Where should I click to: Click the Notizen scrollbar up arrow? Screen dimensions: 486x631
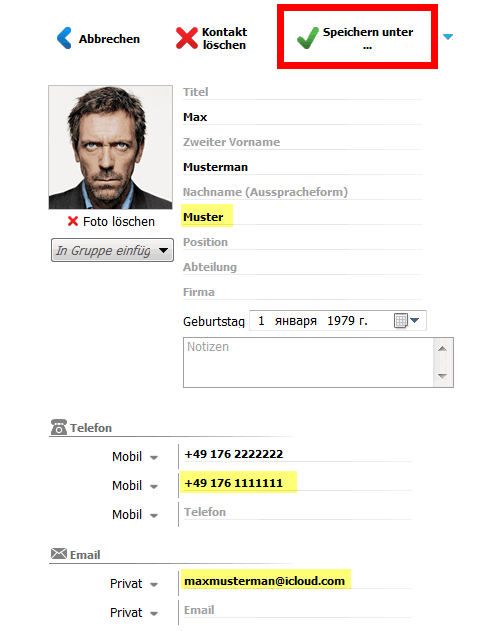pyautogui.click(x=443, y=348)
